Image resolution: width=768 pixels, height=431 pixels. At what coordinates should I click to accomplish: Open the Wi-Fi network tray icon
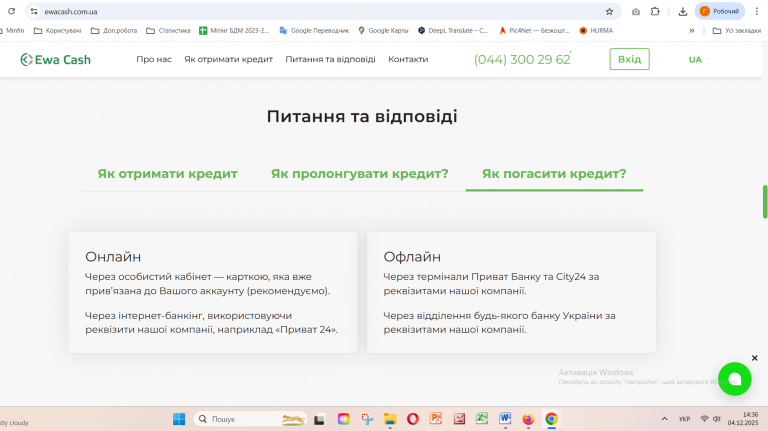pyautogui.click(x=704, y=419)
